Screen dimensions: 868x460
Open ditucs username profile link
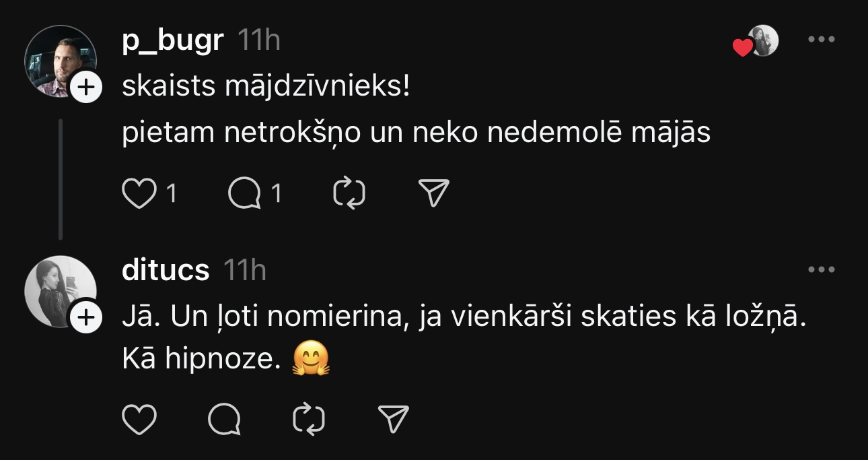(x=166, y=270)
